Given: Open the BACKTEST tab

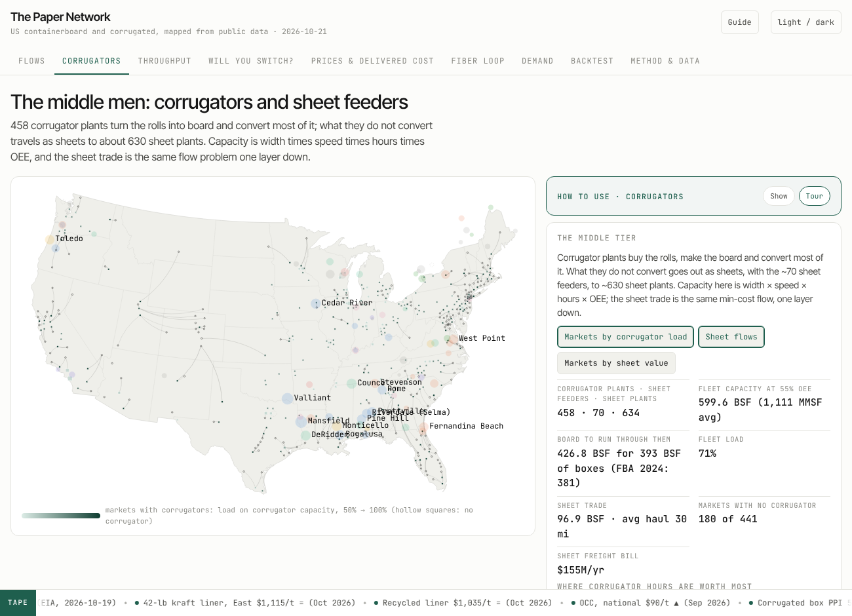Looking at the screenshot, I should point(592,61).
